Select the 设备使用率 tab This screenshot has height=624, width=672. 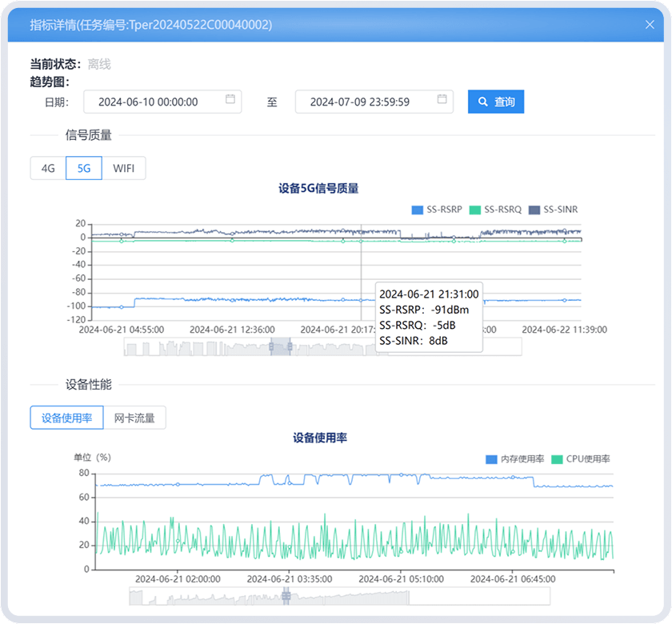click(67, 418)
